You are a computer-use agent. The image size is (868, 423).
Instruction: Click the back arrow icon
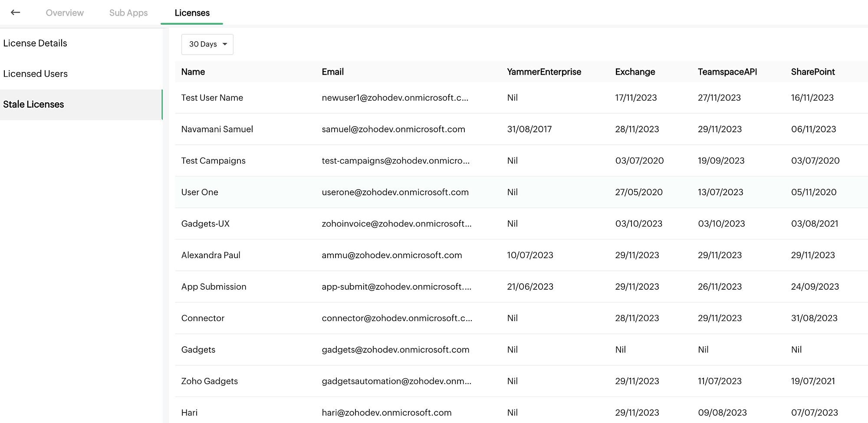point(16,13)
